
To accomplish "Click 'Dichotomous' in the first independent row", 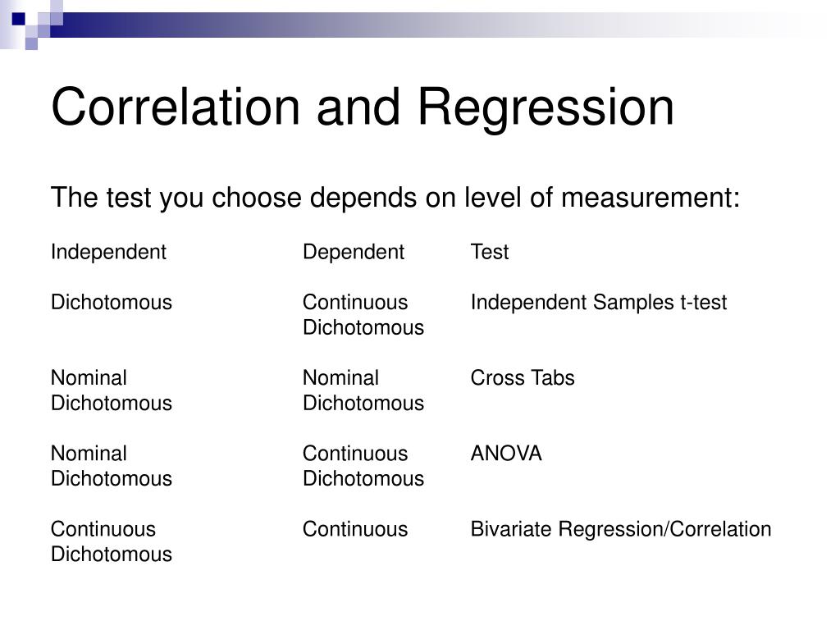I will 112,302.
